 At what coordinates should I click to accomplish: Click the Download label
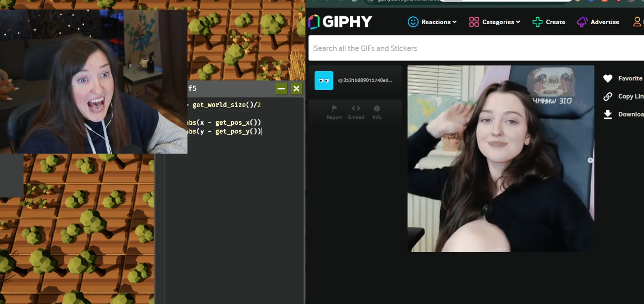point(631,114)
